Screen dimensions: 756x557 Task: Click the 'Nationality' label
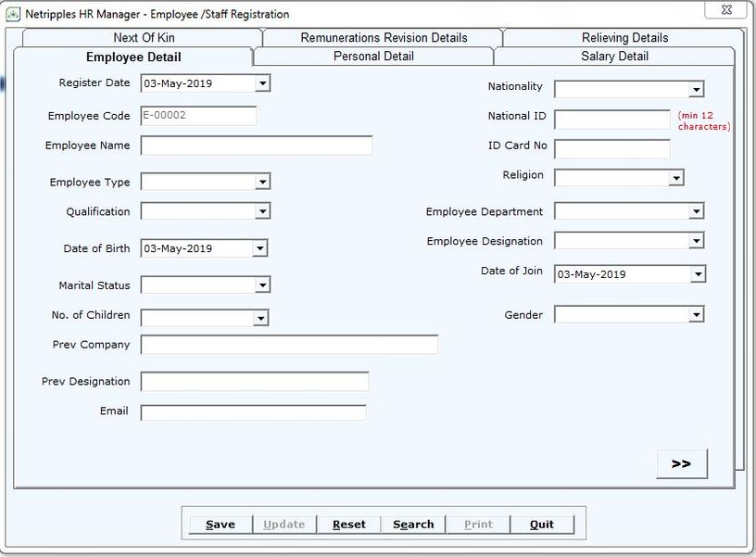(515, 86)
